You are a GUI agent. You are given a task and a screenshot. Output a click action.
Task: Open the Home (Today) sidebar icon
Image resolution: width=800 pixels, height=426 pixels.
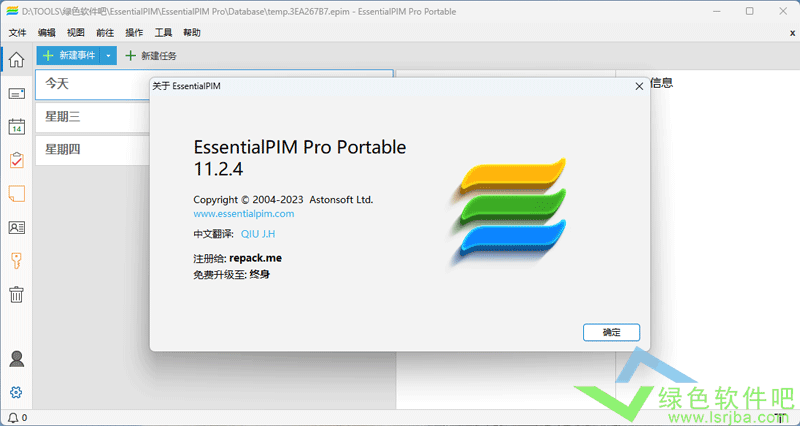16,58
